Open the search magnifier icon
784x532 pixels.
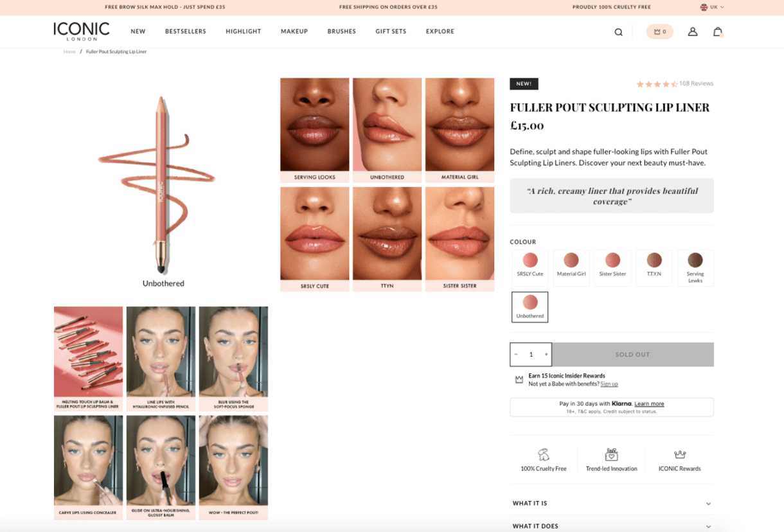pyautogui.click(x=618, y=31)
